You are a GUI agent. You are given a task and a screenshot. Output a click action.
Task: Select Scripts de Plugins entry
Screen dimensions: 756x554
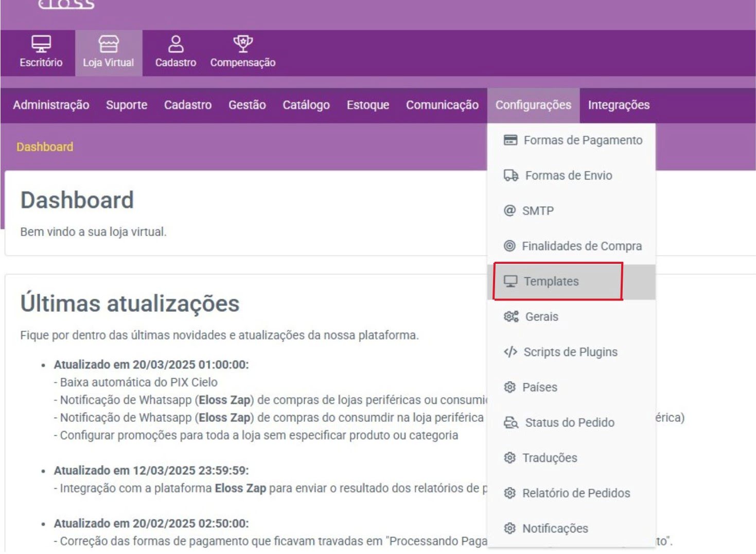coord(571,352)
